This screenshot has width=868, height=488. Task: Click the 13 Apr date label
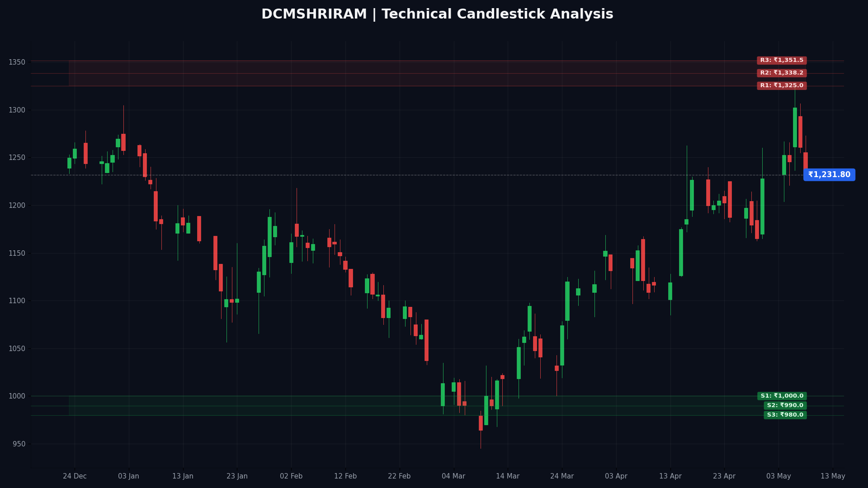pyautogui.click(x=670, y=476)
